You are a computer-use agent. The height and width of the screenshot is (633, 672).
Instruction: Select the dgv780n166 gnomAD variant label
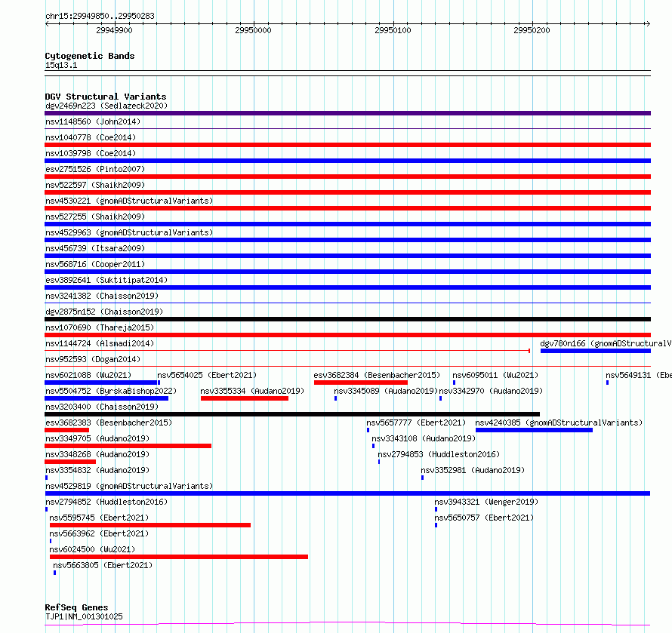click(x=606, y=343)
